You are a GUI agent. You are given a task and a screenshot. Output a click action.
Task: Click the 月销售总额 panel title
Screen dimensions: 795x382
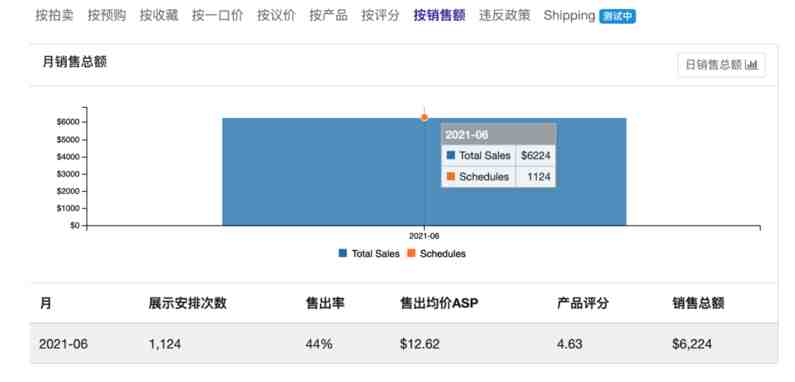point(75,62)
